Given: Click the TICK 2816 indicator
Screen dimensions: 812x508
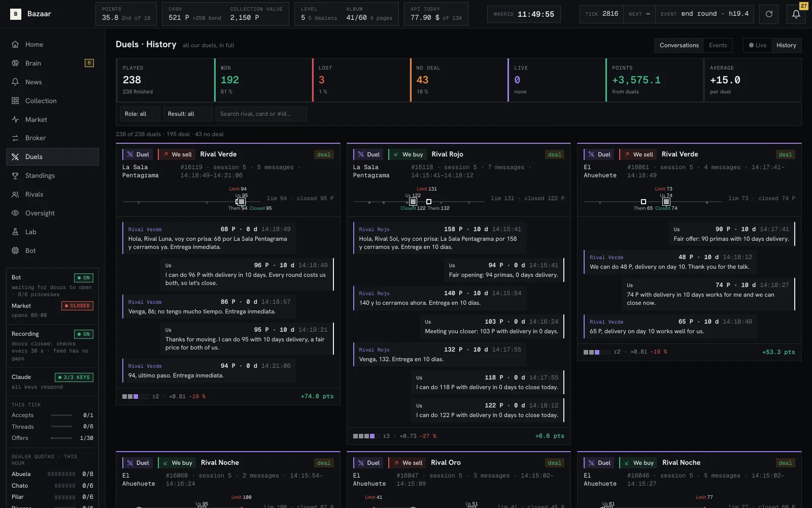Looking at the screenshot, I should click(601, 14).
